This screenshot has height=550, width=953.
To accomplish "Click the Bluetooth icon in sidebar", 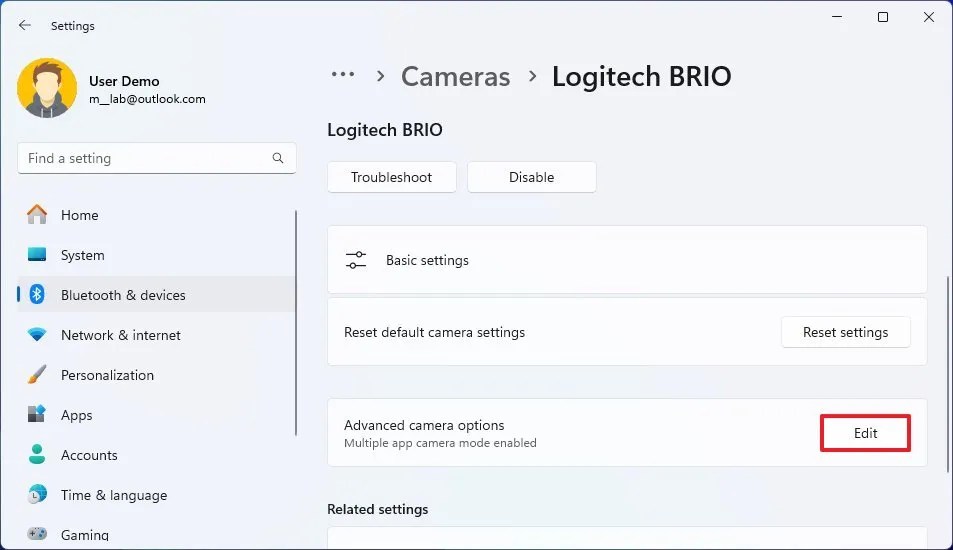I will (37, 295).
